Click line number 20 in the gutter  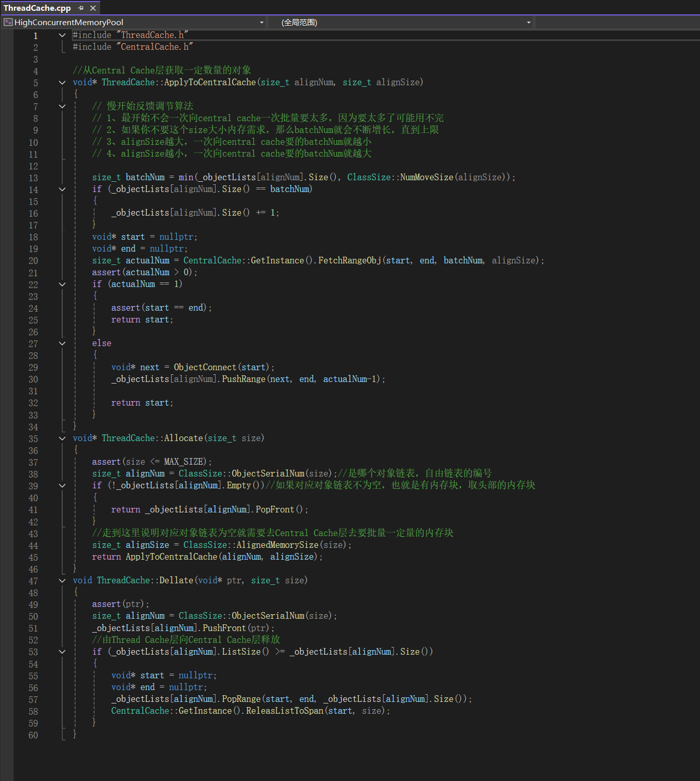(x=33, y=261)
